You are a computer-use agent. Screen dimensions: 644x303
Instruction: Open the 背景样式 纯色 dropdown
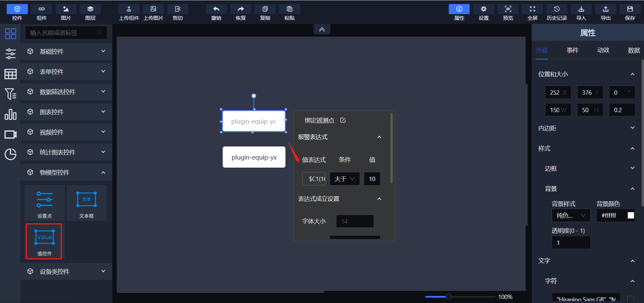pos(571,215)
